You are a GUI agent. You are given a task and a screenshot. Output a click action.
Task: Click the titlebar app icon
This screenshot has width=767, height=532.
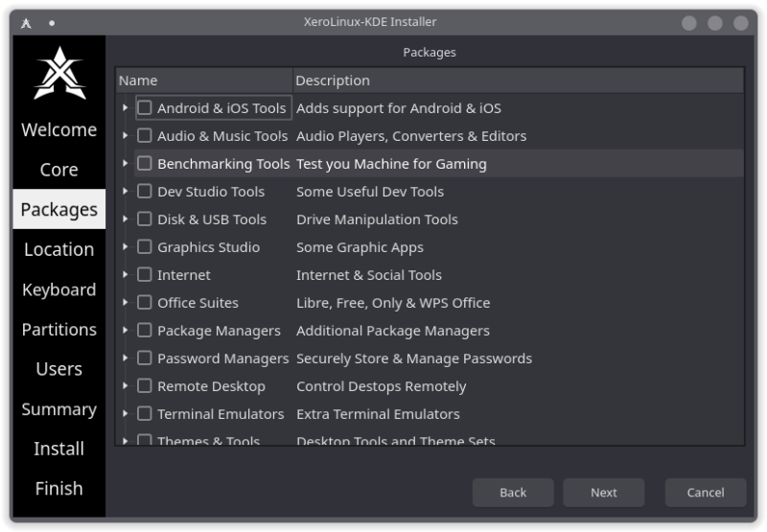click(27, 22)
